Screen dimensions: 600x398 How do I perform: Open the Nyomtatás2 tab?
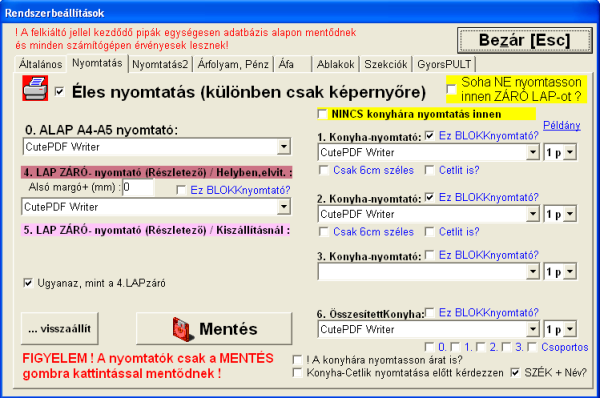click(x=160, y=64)
